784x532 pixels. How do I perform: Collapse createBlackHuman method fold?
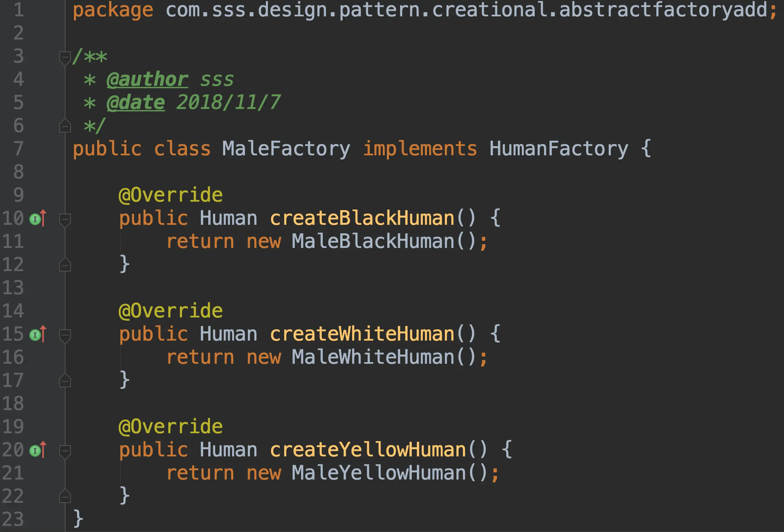coord(65,219)
